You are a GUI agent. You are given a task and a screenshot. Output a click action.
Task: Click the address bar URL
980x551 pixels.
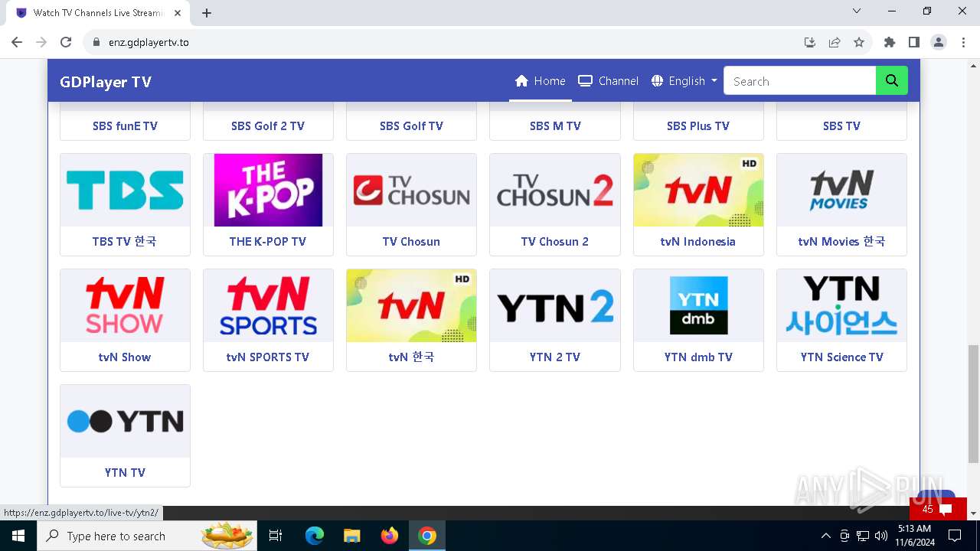pyautogui.click(x=149, y=42)
